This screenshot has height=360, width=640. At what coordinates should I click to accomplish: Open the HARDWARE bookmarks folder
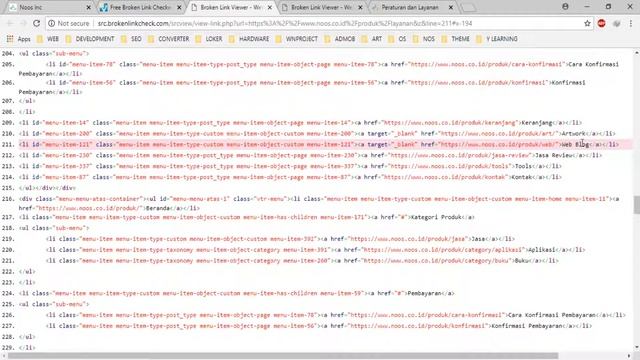[249, 39]
